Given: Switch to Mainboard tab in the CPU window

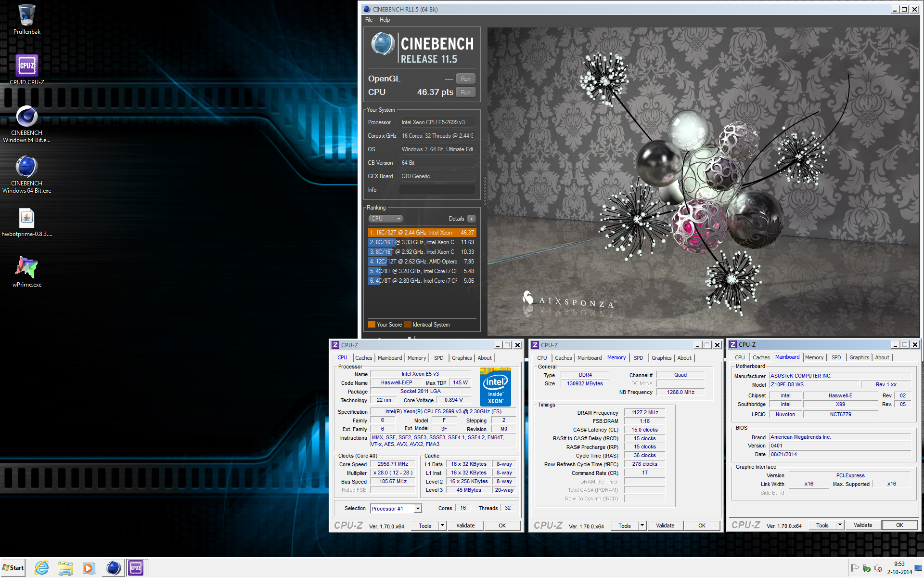Looking at the screenshot, I should pyautogui.click(x=389, y=358).
